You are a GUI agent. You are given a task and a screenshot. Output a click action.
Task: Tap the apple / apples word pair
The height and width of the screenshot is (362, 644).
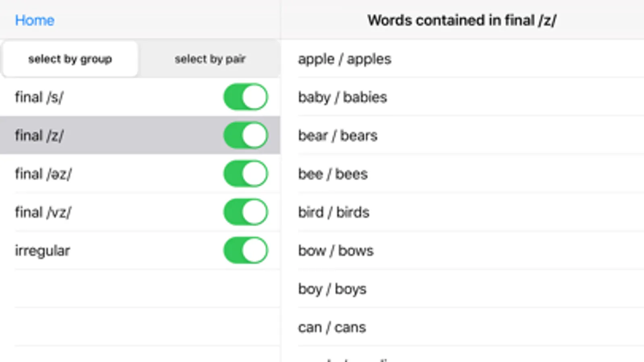click(x=344, y=59)
